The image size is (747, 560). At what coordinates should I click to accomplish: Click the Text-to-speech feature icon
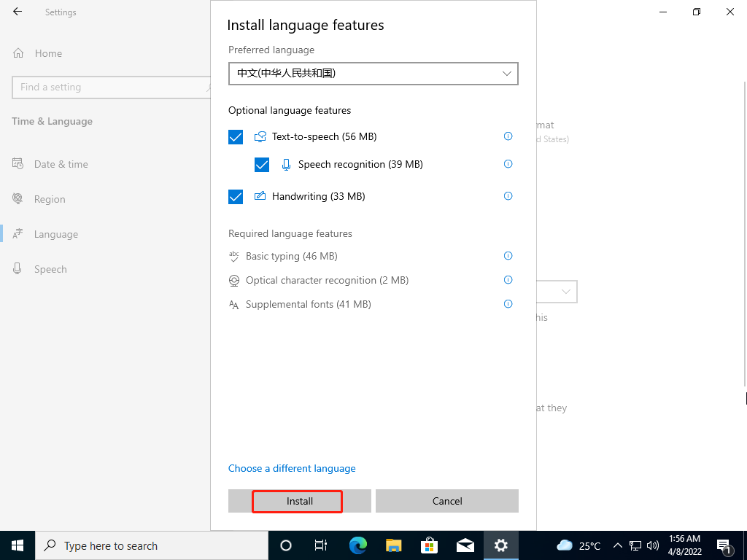pyautogui.click(x=260, y=136)
